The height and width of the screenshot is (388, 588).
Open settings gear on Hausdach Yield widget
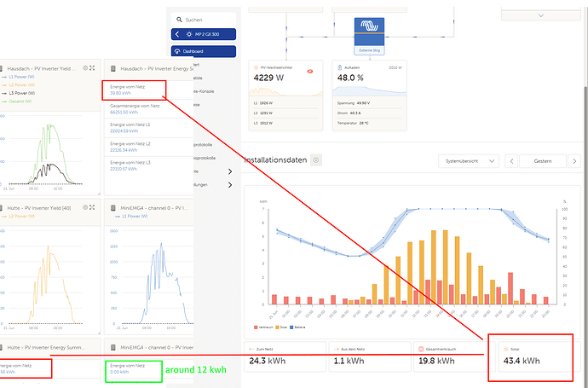(x=85, y=68)
